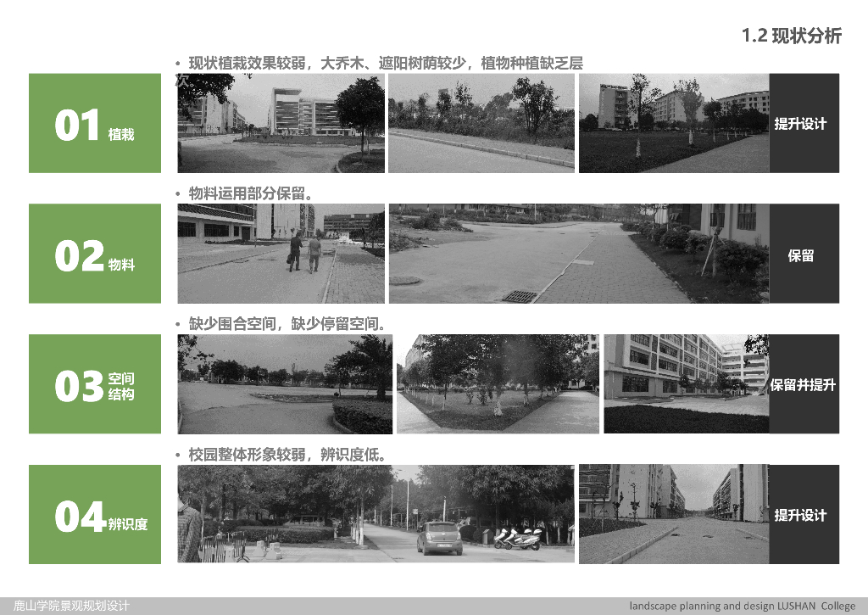
Task: Click the green 03 空间结构 block
Action: click(95, 384)
